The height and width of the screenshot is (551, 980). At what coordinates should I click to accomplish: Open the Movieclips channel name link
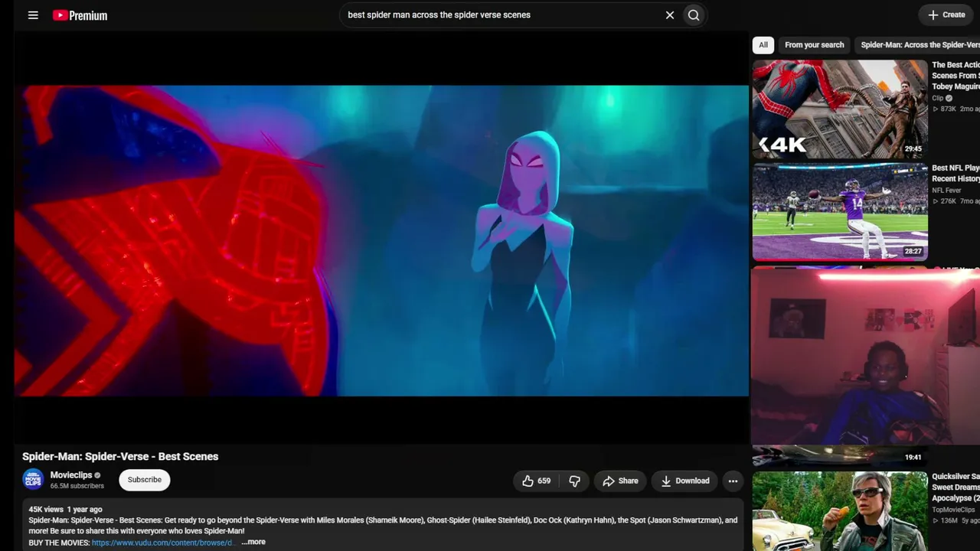click(x=71, y=475)
